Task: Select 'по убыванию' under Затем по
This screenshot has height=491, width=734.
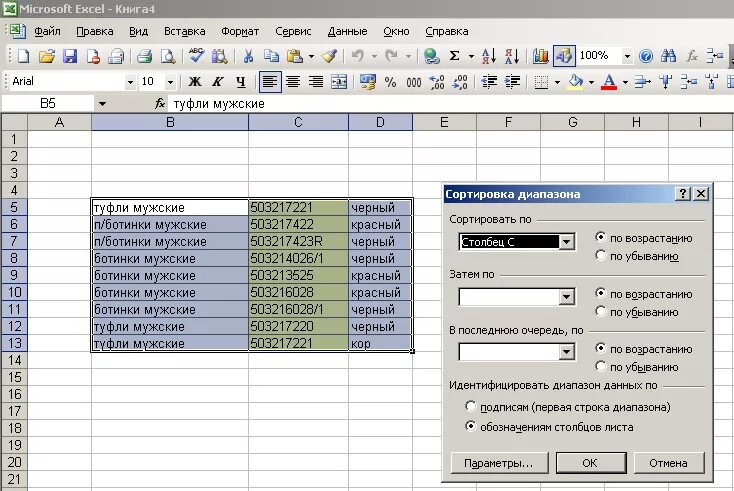Action: coord(601,311)
